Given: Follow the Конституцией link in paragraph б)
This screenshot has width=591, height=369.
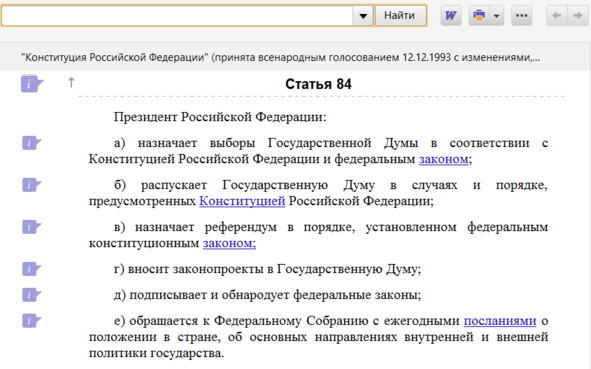Looking at the screenshot, I should 242,201.
